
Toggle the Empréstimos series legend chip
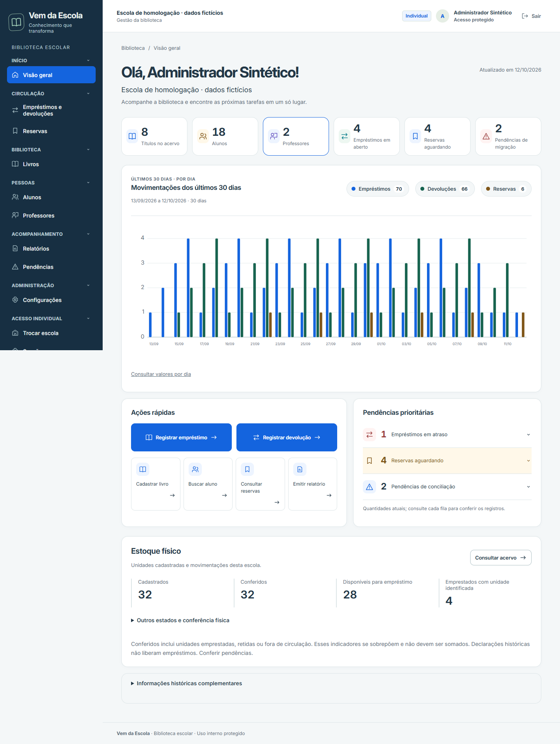pyautogui.click(x=378, y=189)
